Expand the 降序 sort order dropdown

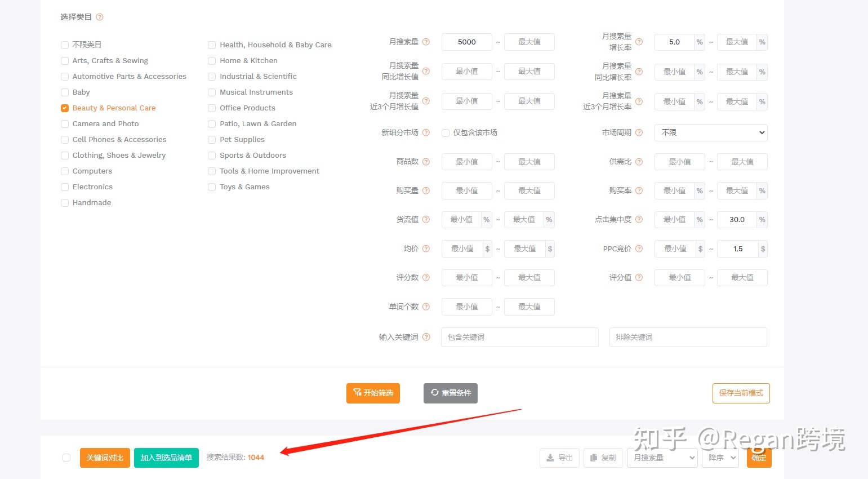click(720, 458)
